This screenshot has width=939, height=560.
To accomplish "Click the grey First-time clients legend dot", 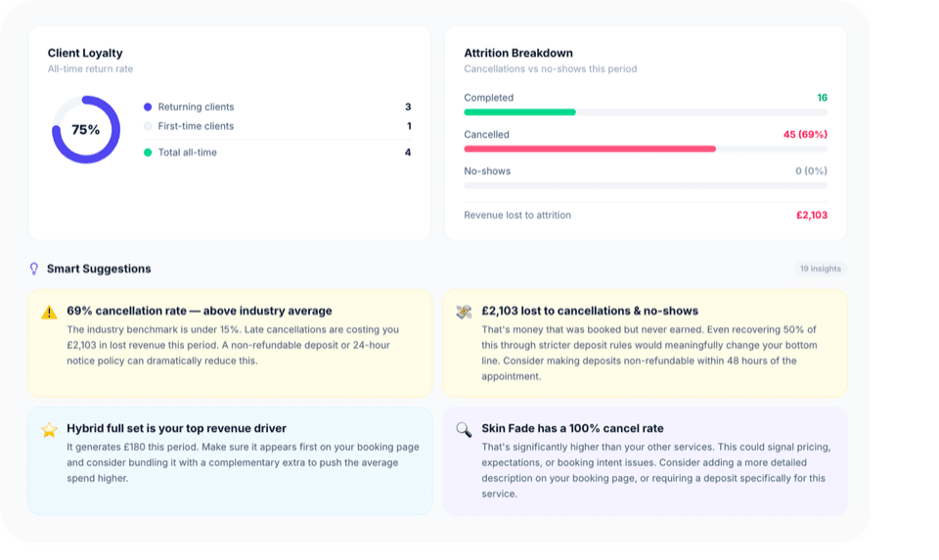I will (x=148, y=126).
